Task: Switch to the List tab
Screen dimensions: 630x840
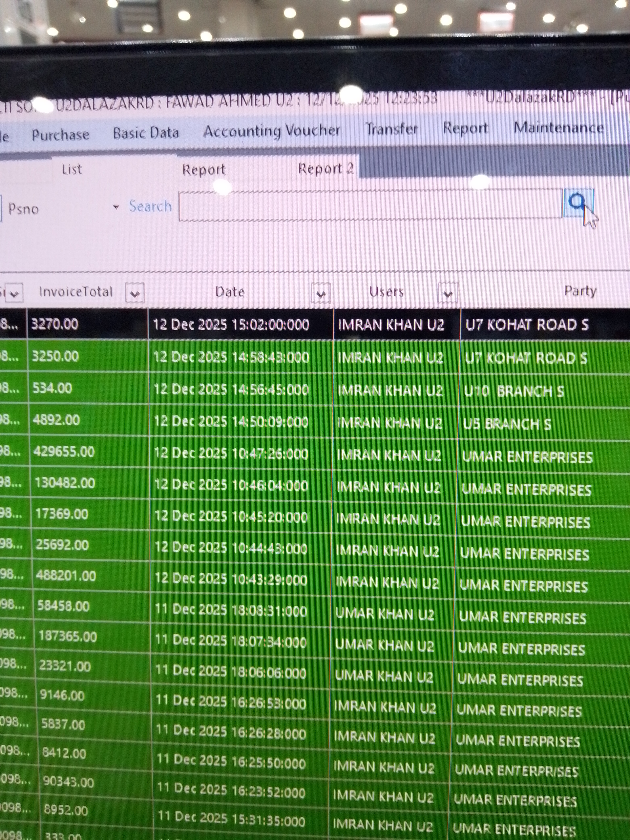Action: click(72, 169)
